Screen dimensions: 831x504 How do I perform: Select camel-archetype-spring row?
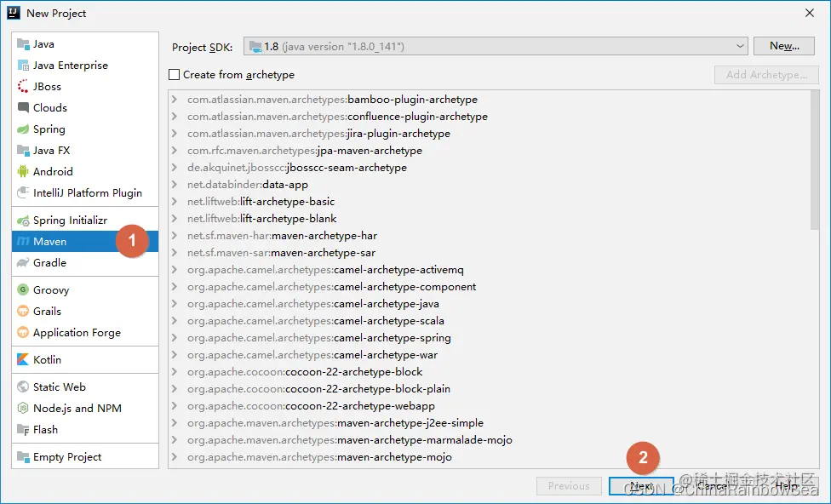point(490,338)
